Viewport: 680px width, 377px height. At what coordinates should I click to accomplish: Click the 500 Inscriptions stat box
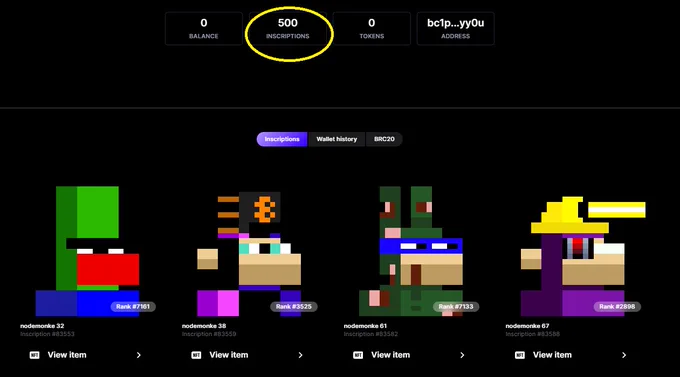(288, 29)
